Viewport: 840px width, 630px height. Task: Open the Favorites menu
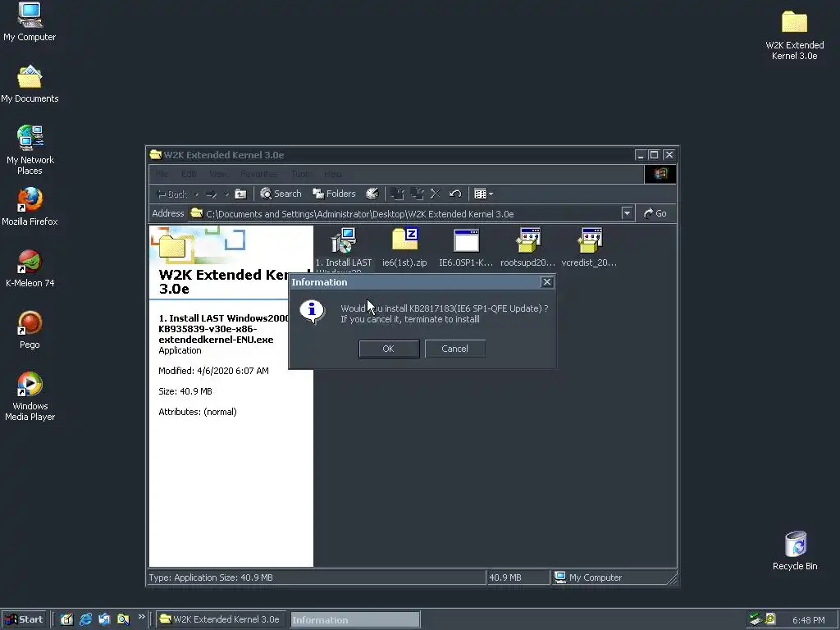tap(258, 174)
